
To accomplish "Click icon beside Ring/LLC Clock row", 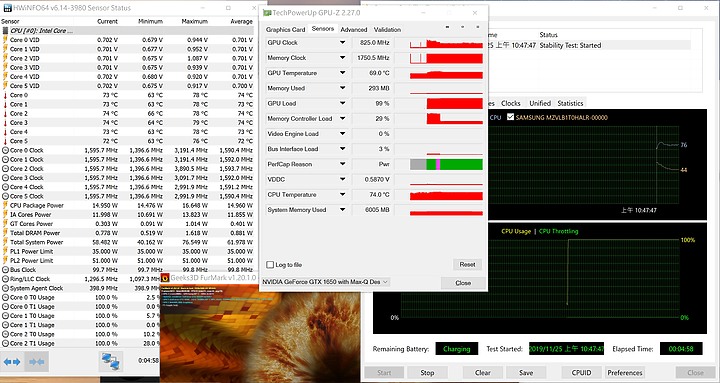I will click(5, 279).
